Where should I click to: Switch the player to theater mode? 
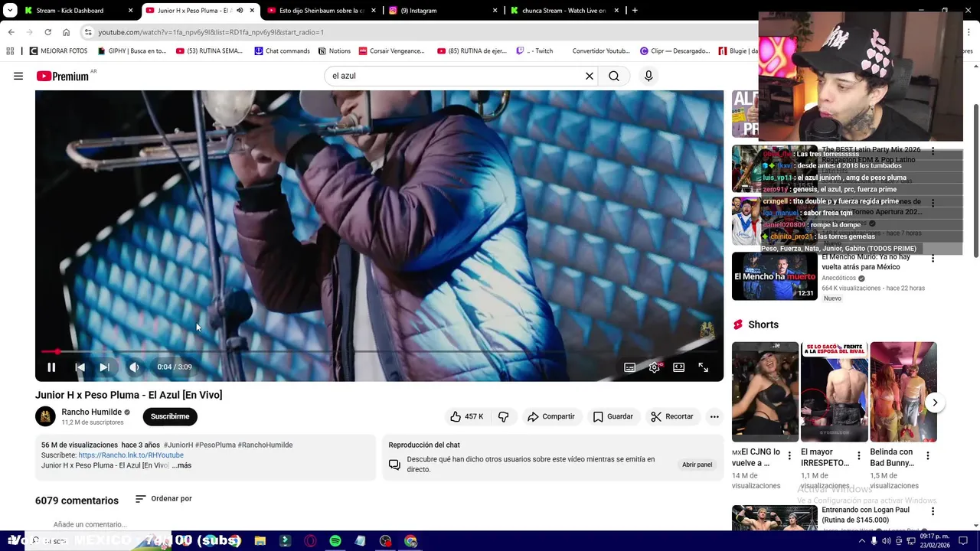click(x=678, y=367)
